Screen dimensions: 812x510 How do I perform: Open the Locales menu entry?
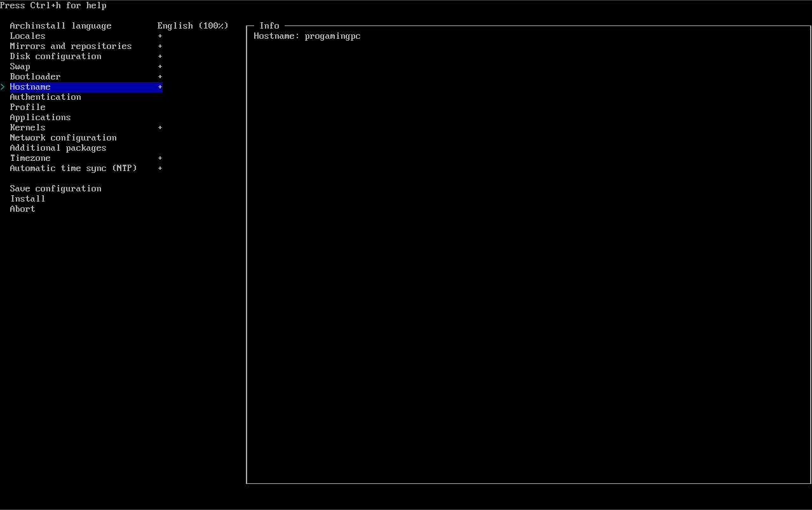(27, 36)
